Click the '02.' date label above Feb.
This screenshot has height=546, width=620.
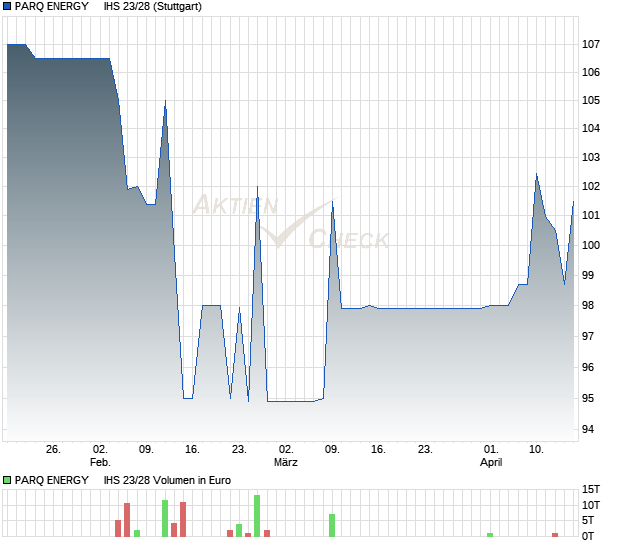pyautogui.click(x=100, y=450)
